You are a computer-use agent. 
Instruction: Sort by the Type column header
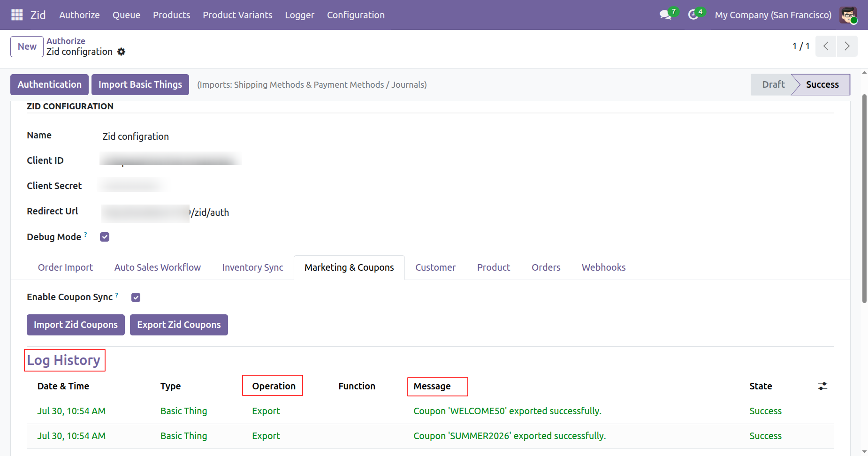pos(170,386)
